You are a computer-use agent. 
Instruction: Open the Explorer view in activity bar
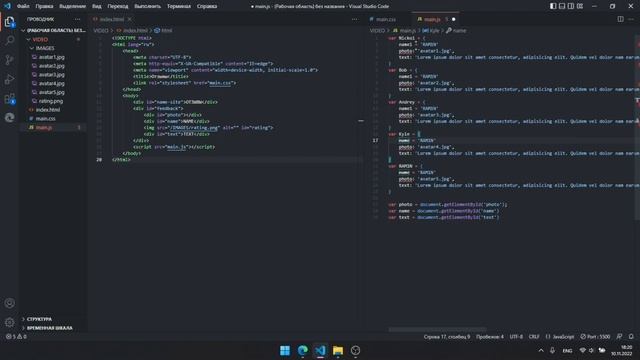click(9, 21)
